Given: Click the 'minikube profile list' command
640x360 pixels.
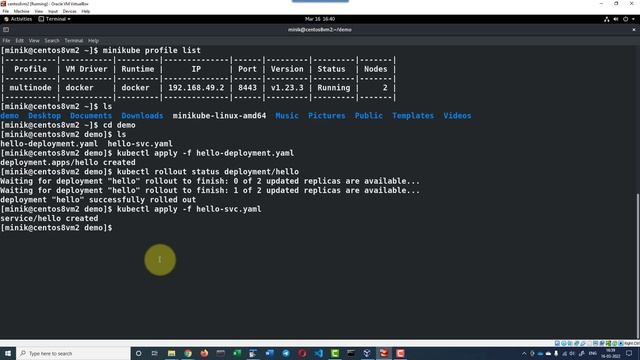Looking at the screenshot, I should [151, 51].
